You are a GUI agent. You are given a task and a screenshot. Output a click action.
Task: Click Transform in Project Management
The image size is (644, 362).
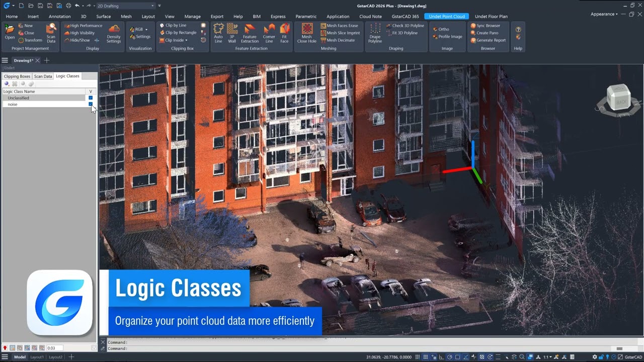tap(30, 40)
